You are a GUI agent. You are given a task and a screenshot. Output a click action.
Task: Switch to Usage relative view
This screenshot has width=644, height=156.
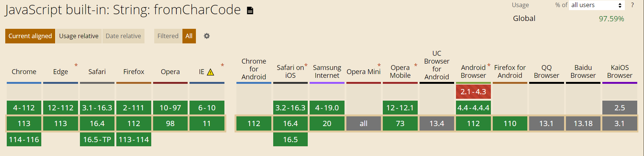(79, 36)
